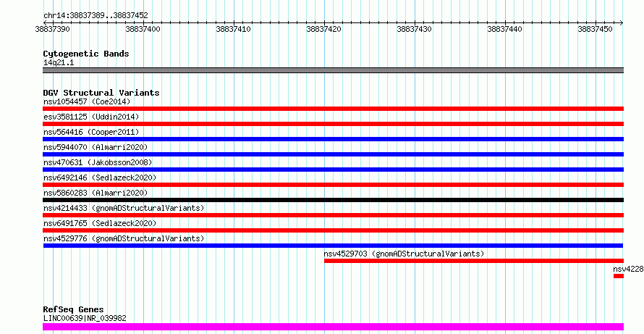Click ruler position 38837400

(x=143, y=29)
